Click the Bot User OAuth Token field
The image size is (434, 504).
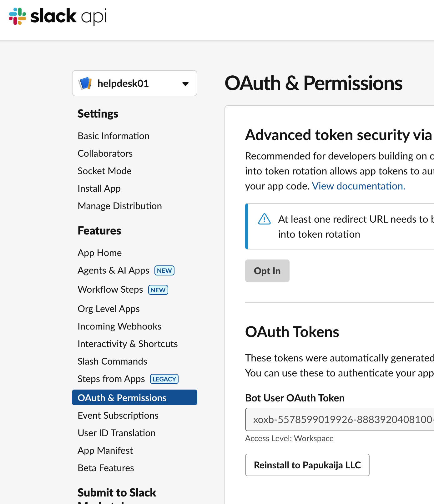(340, 420)
